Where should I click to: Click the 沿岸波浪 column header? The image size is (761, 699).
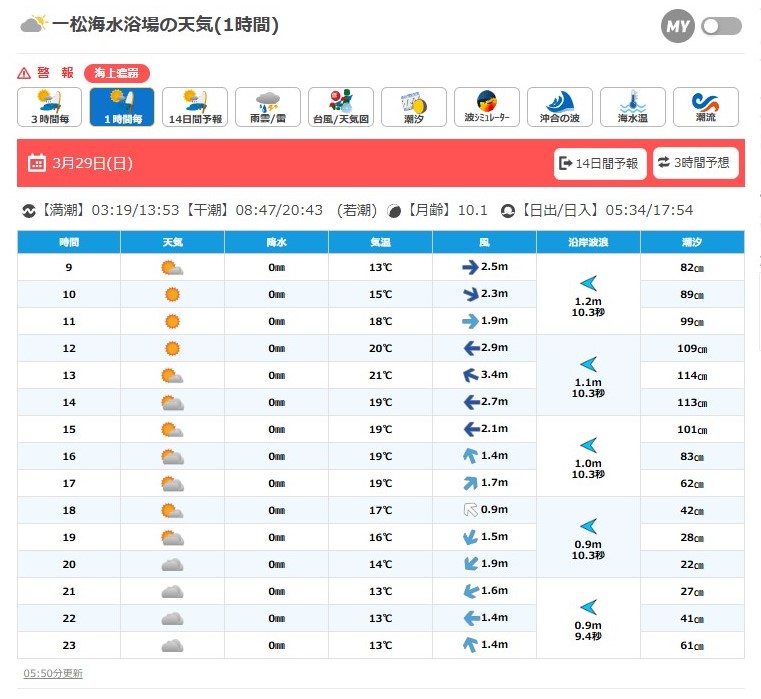click(588, 242)
